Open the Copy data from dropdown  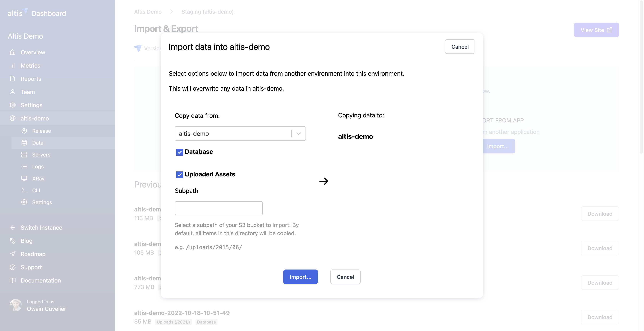pos(298,134)
